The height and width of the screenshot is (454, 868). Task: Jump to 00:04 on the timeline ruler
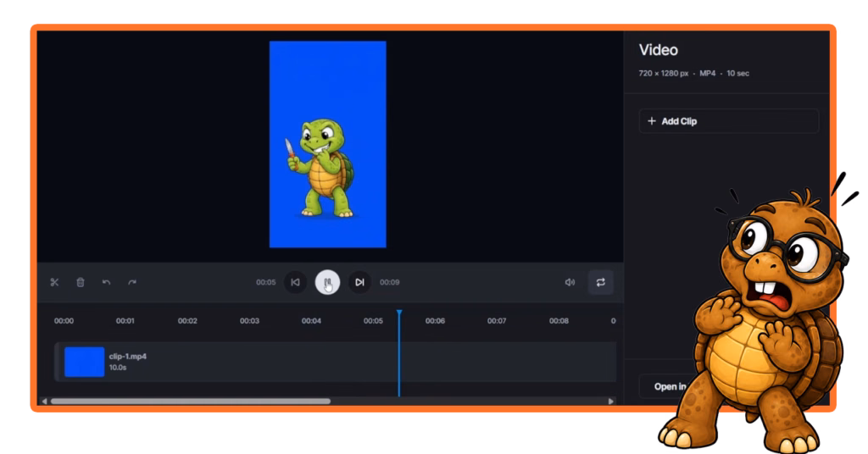[311, 321]
